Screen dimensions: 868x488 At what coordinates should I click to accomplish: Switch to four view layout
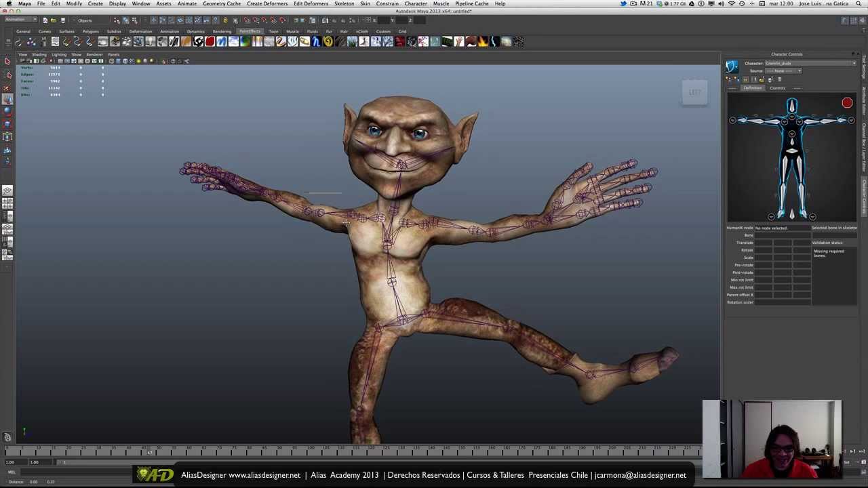tap(7, 203)
